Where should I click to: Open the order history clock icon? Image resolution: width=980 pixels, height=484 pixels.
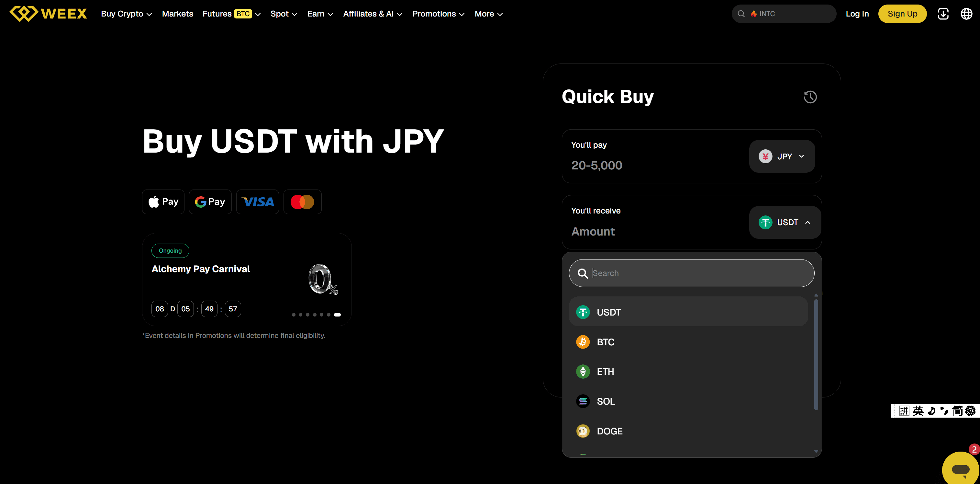pyautogui.click(x=810, y=97)
